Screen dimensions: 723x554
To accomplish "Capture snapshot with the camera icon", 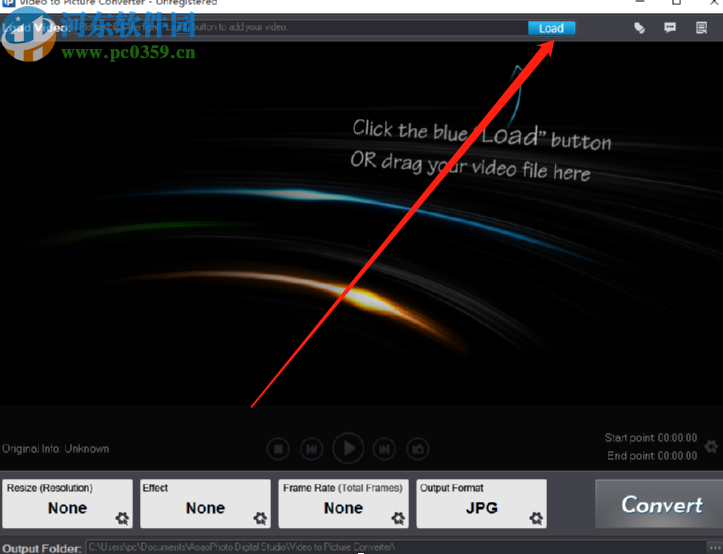I will pos(418,449).
